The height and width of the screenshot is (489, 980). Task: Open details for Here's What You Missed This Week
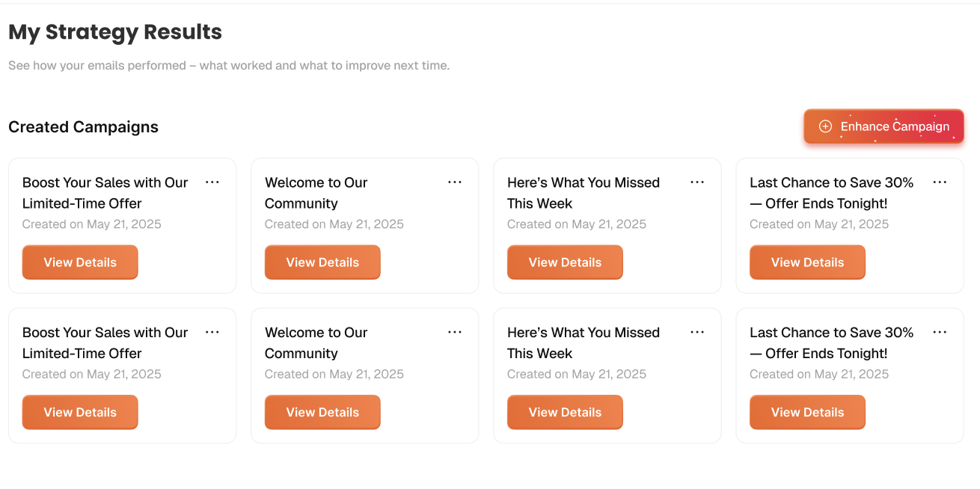coord(565,262)
